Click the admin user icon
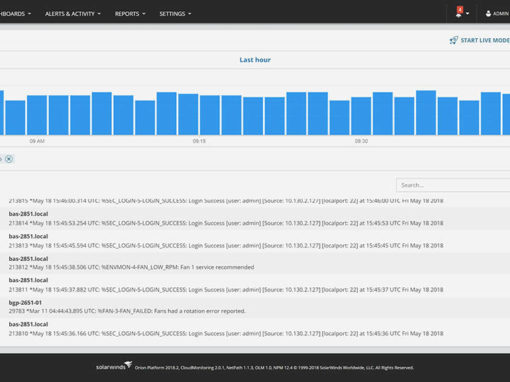The image size is (510, 382). (x=488, y=14)
